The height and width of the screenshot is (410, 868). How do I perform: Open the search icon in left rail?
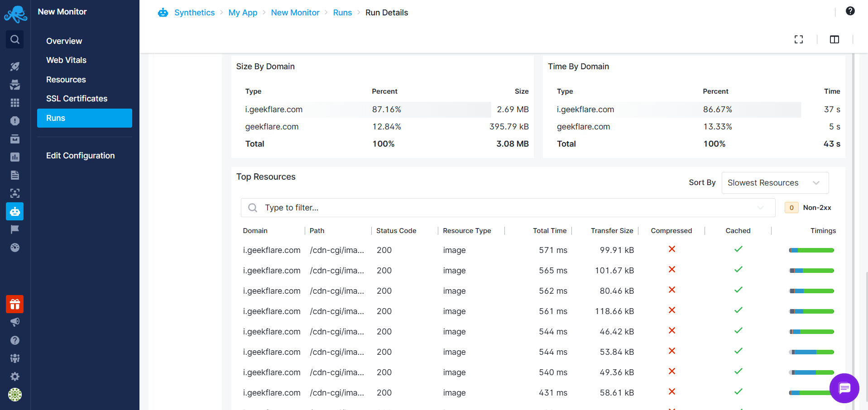(x=15, y=39)
